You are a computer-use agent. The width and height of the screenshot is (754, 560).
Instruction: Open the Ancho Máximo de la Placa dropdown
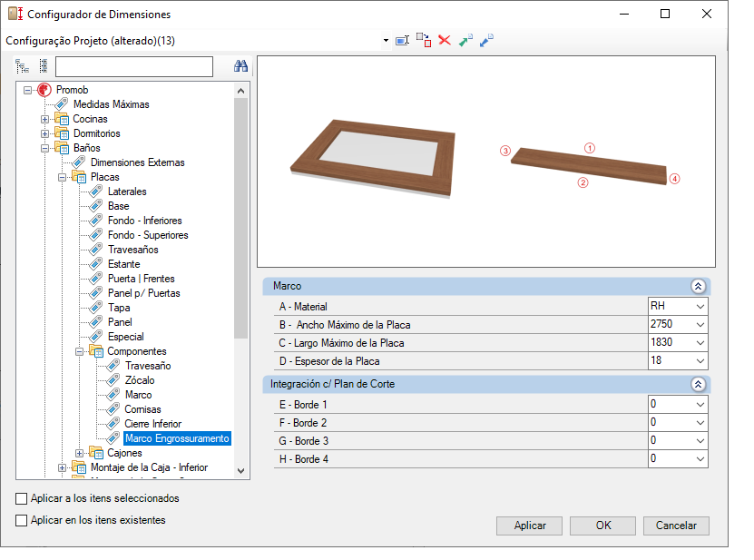coord(700,325)
